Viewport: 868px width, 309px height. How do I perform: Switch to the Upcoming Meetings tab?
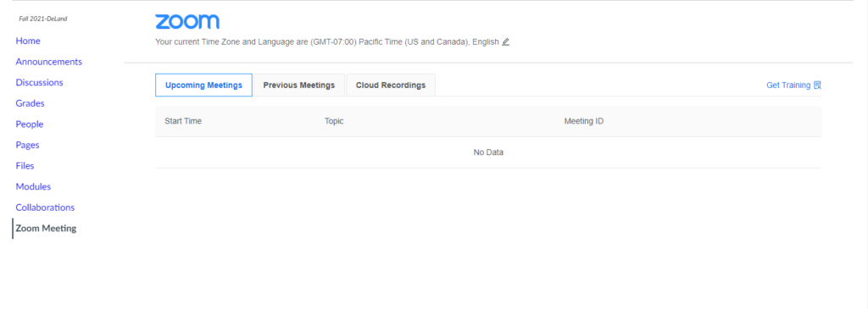(x=203, y=86)
